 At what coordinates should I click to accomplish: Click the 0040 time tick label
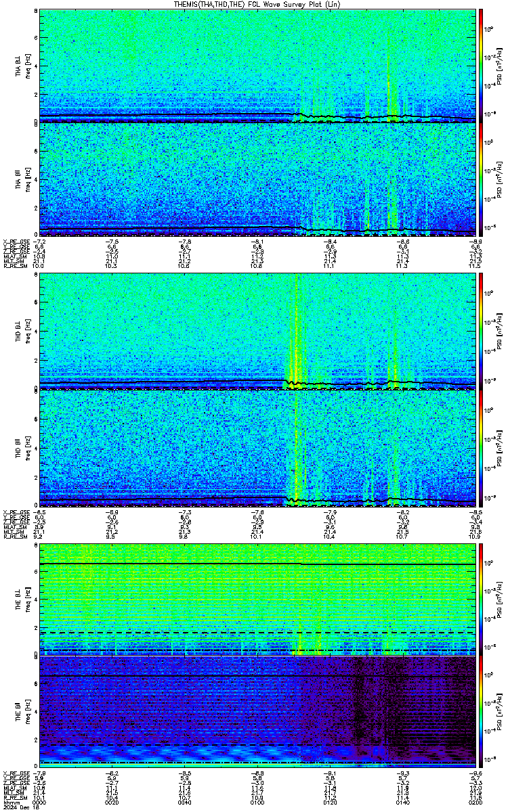(185, 802)
